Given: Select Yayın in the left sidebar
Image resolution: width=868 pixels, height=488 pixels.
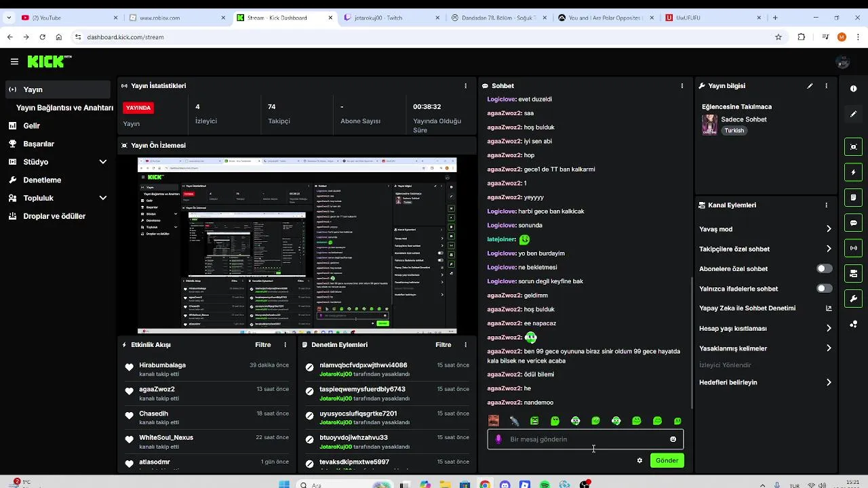Looking at the screenshot, I should pos(58,89).
